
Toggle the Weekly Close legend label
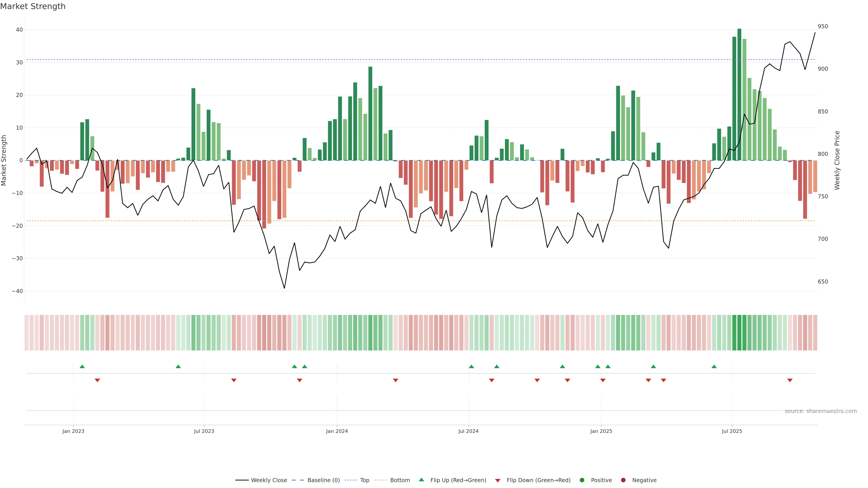269,480
